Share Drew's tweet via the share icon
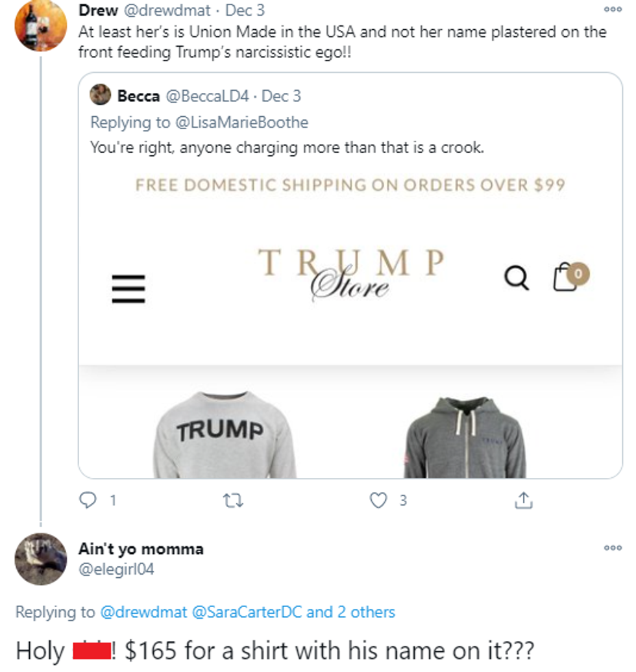The image size is (636, 672). (x=524, y=500)
